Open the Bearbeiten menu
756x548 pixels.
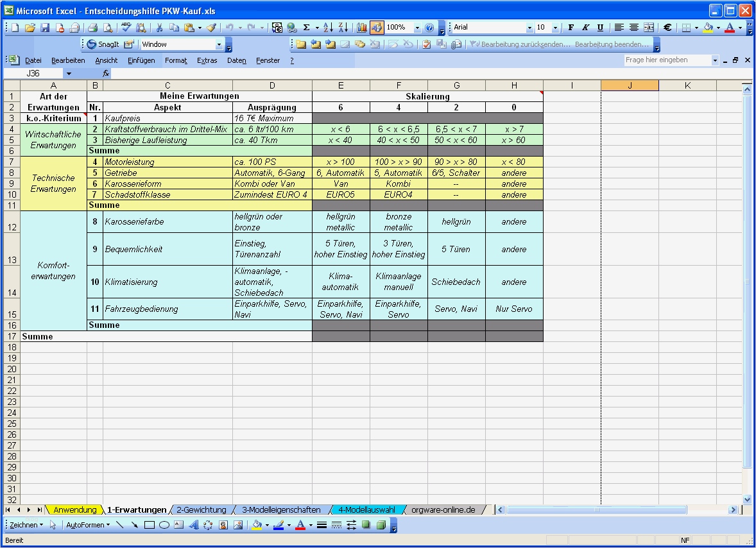68,61
